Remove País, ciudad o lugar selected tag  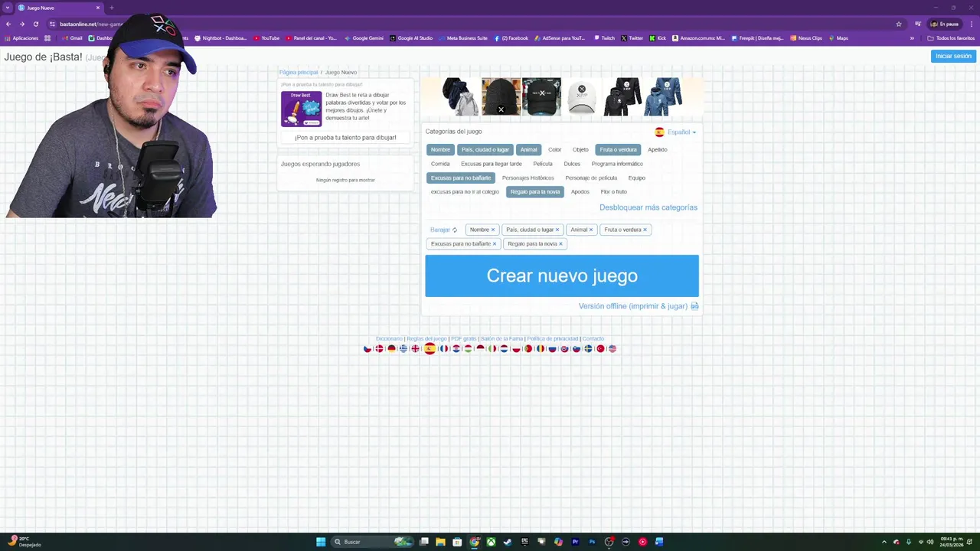click(557, 230)
